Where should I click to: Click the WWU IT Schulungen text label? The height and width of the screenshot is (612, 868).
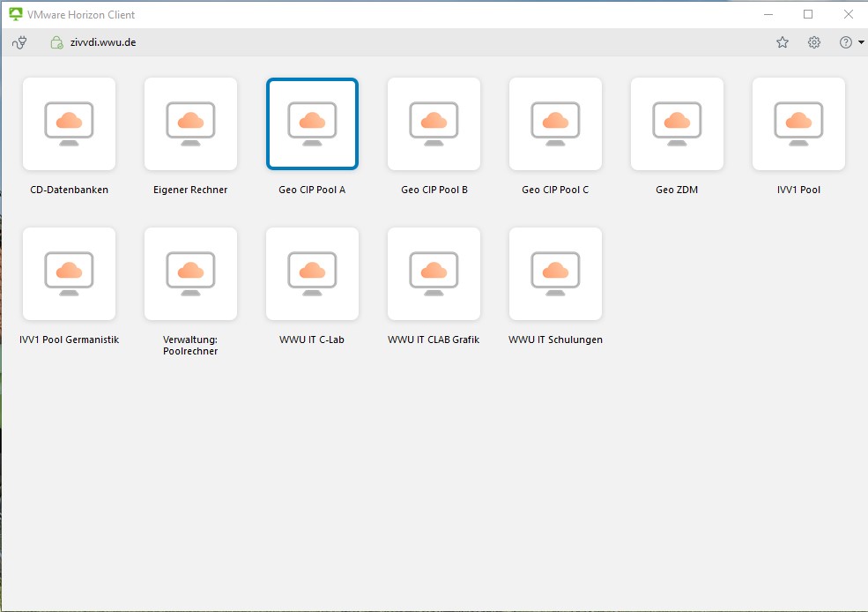[555, 340]
